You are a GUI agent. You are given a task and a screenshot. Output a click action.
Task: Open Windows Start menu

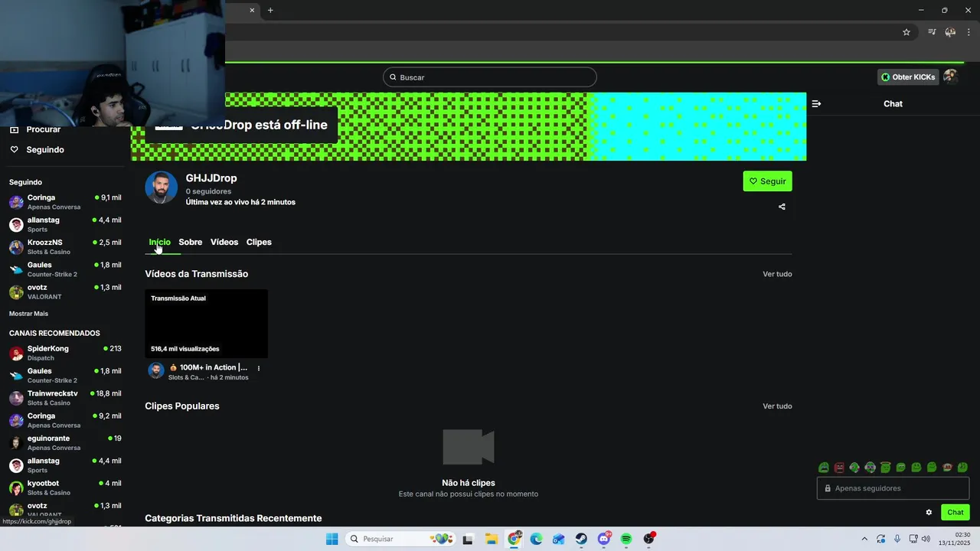[x=332, y=539]
